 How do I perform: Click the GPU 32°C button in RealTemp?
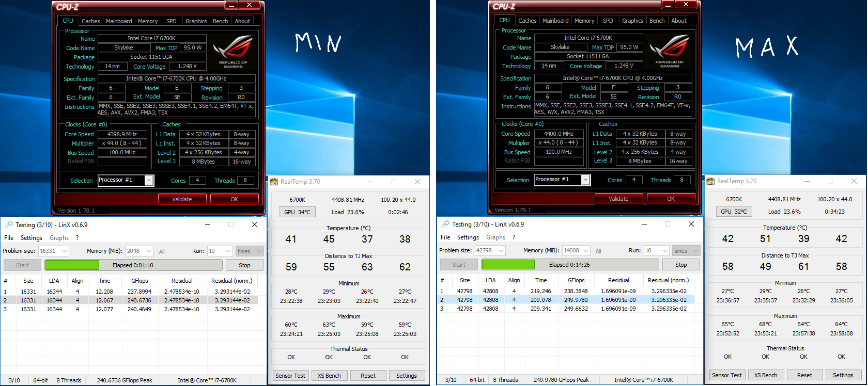tap(734, 212)
